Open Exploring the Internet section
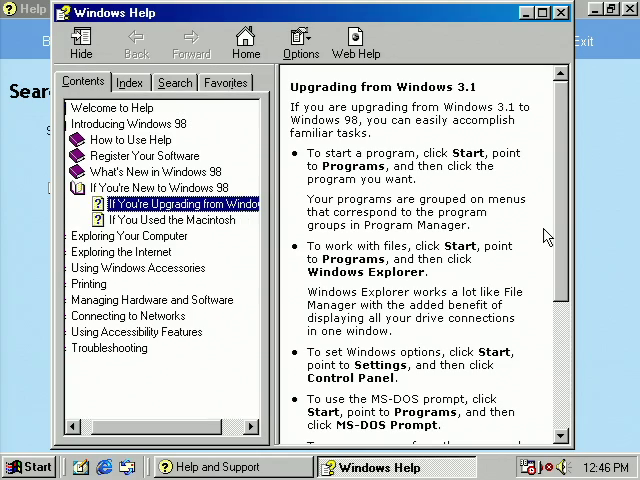 click(121, 252)
